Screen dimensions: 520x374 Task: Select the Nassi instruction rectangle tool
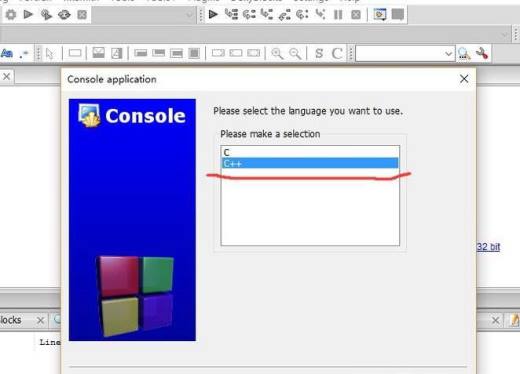point(75,53)
